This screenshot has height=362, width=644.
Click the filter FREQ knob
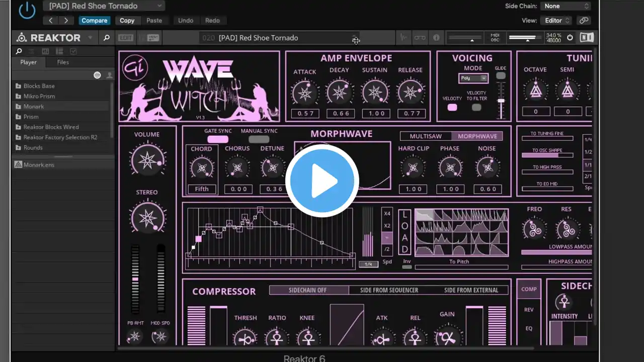[534, 229]
